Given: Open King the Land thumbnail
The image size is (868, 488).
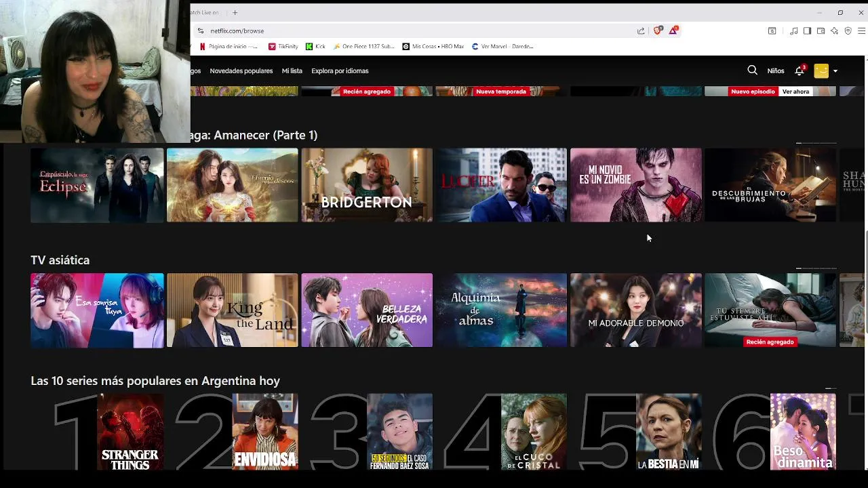Looking at the screenshot, I should click(x=232, y=310).
